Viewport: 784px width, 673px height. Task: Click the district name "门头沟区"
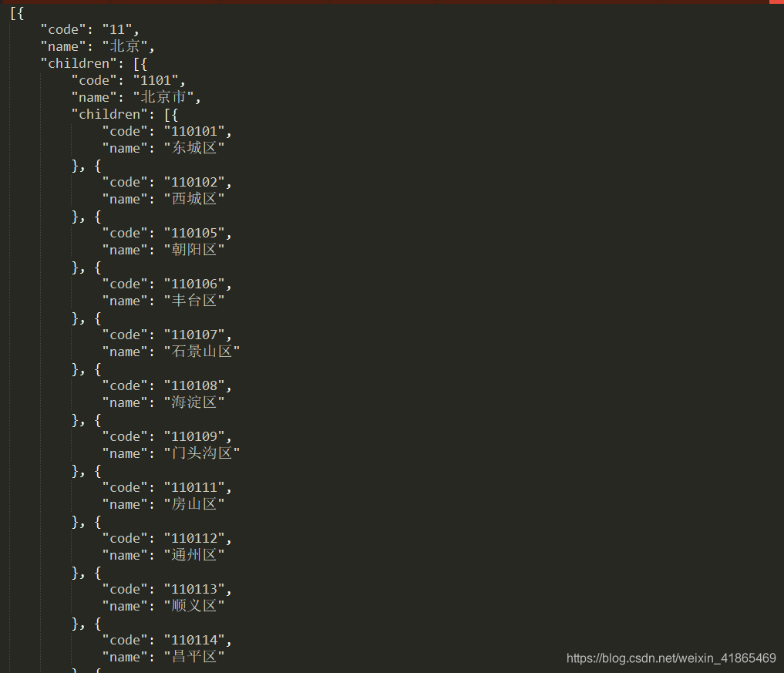(x=202, y=453)
